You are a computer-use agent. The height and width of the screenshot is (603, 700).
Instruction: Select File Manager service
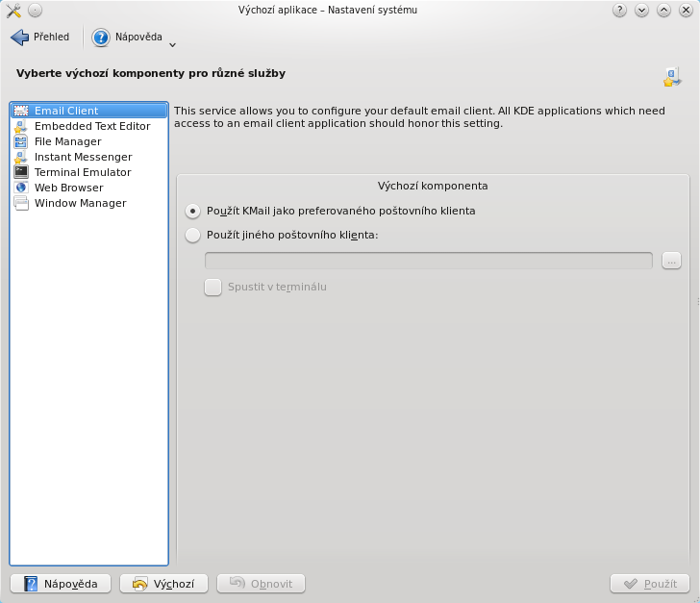68,141
